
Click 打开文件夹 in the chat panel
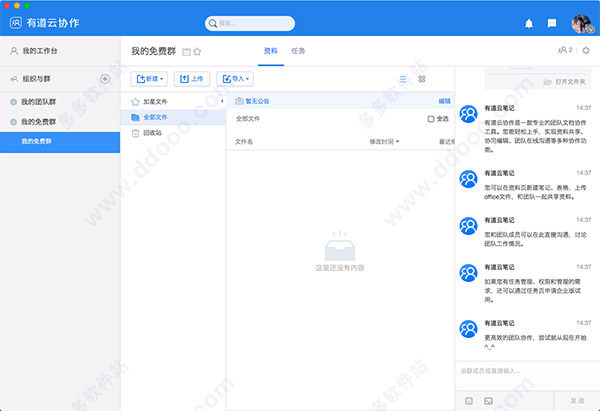click(565, 82)
